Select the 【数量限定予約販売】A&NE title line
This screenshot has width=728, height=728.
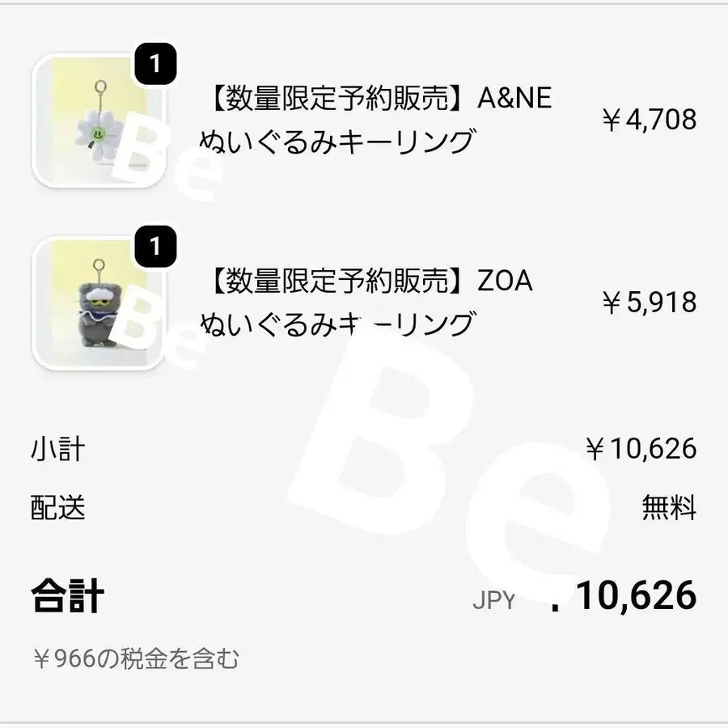click(x=376, y=98)
